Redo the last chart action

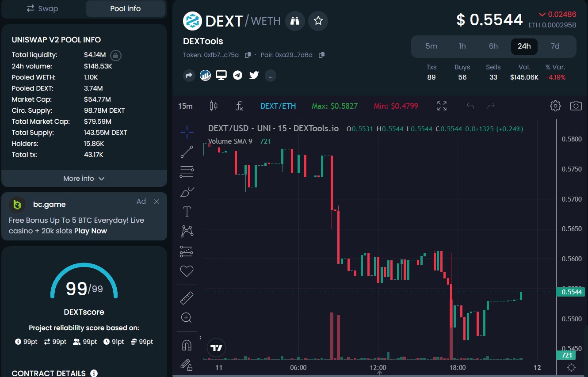click(x=491, y=106)
